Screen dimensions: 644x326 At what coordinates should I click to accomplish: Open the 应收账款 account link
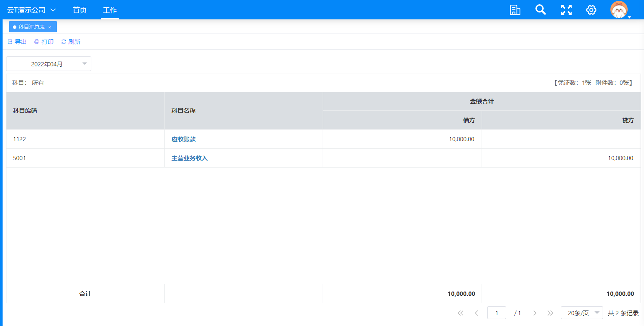184,139
